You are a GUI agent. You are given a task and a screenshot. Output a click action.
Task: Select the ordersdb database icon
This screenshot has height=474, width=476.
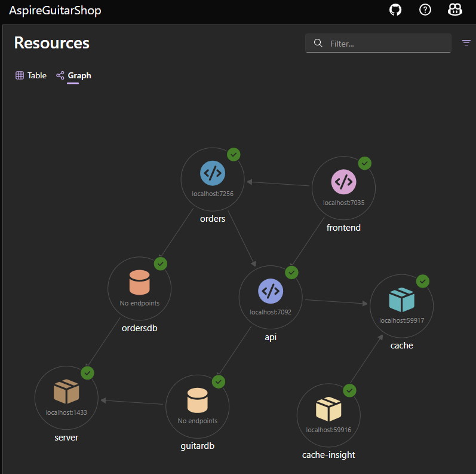140,282
